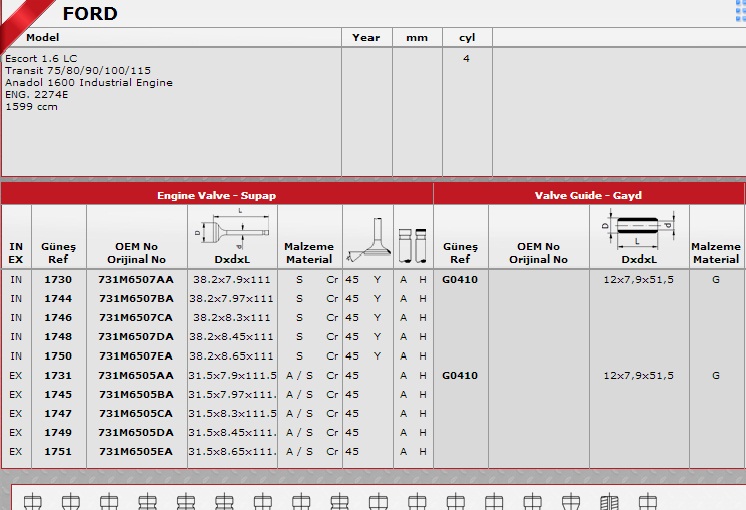Select OEM number 731M6507CA
The image size is (746, 510).
[136, 318]
